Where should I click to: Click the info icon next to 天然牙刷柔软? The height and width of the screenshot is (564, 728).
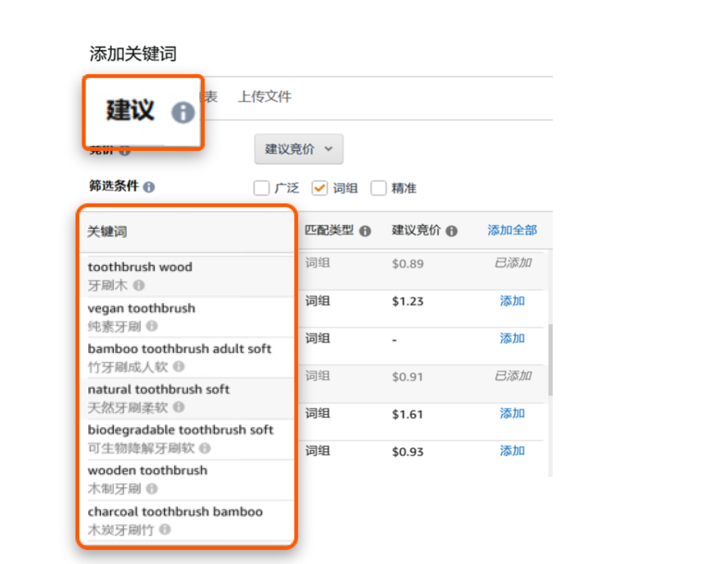point(179,407)
